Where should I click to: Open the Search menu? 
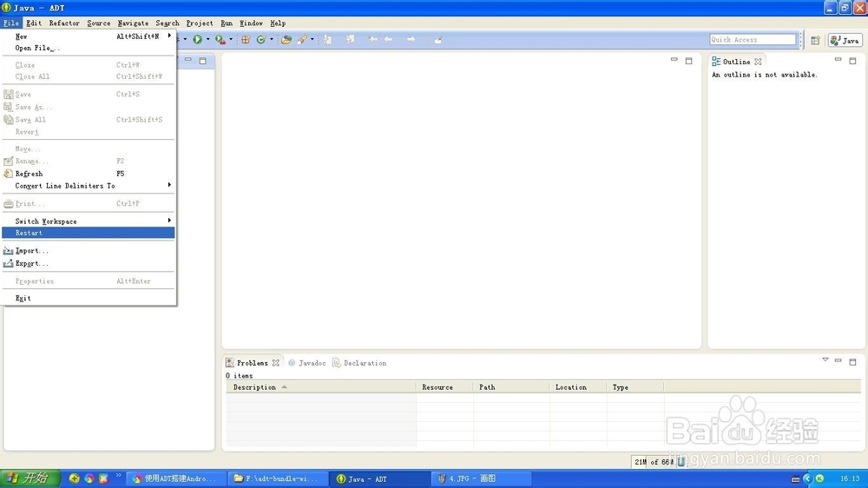[x=168, y=23]
